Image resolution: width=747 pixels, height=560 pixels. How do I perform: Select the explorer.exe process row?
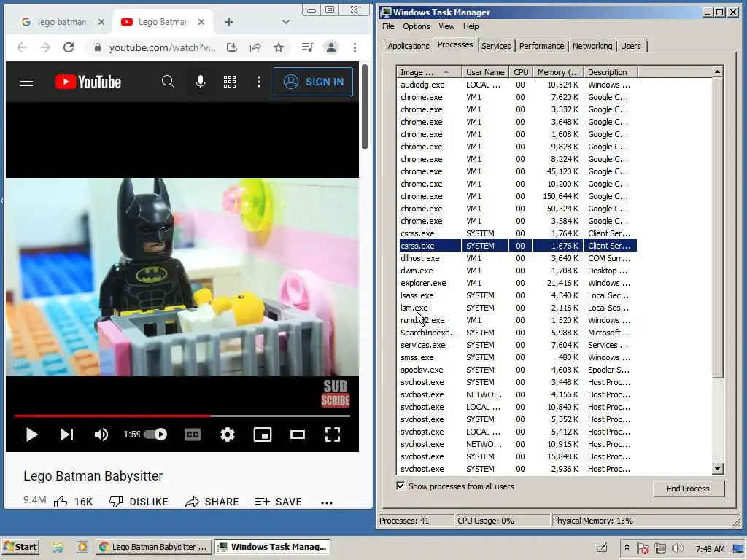tap(517, 283)
